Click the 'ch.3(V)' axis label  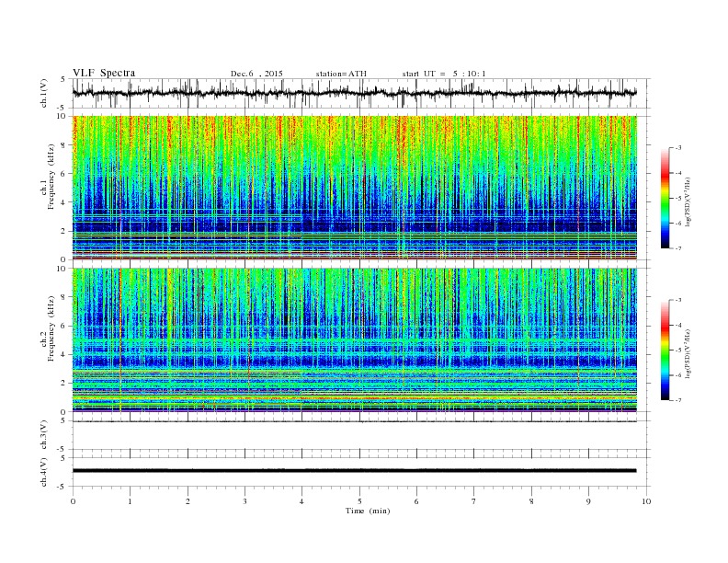tap(44, 435)
